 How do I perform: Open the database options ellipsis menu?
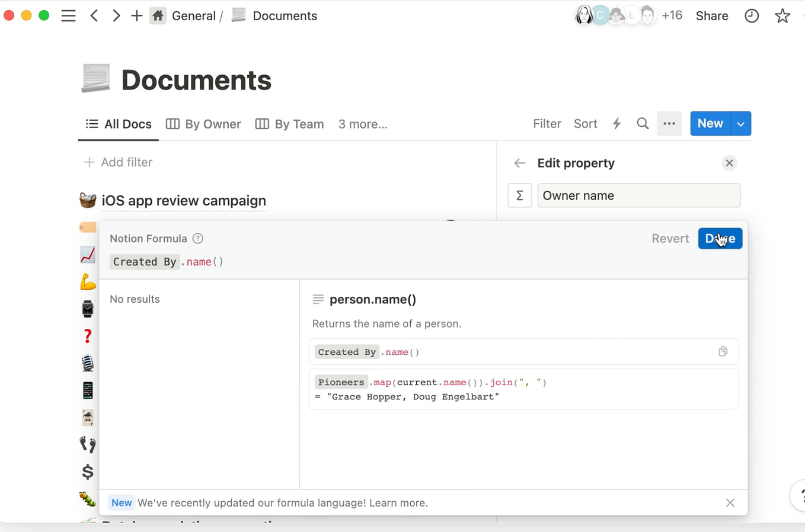(x=669, y=123)
